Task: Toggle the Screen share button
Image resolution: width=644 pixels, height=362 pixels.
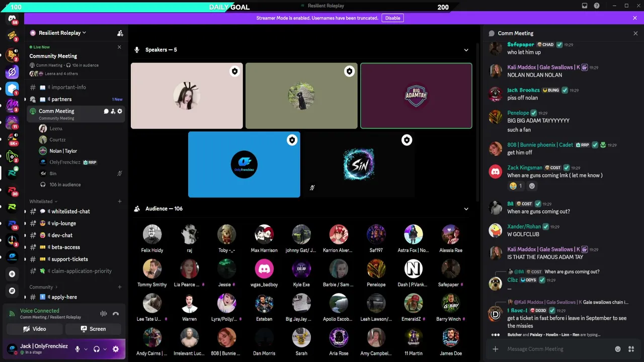Action: pyautogui.click(x=93, y=329)
